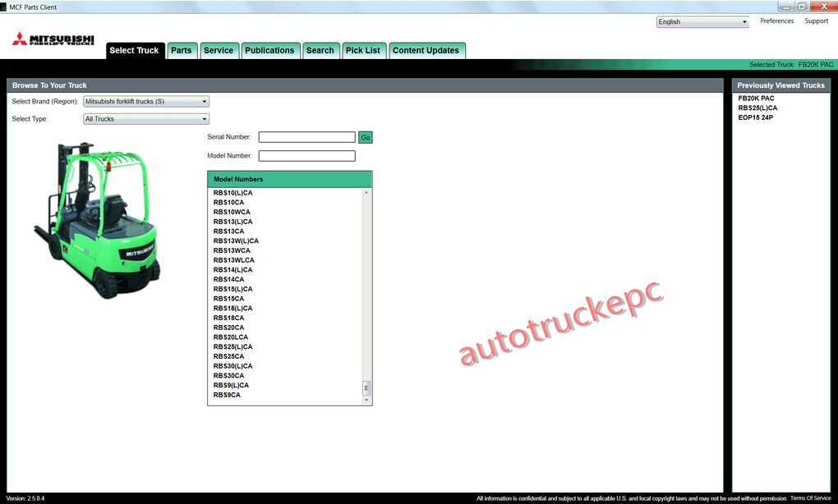Image resolution: width=838 pixels, height=504 pixels.
Task: Select model RBS13WLCA
Action: (234, 260)
